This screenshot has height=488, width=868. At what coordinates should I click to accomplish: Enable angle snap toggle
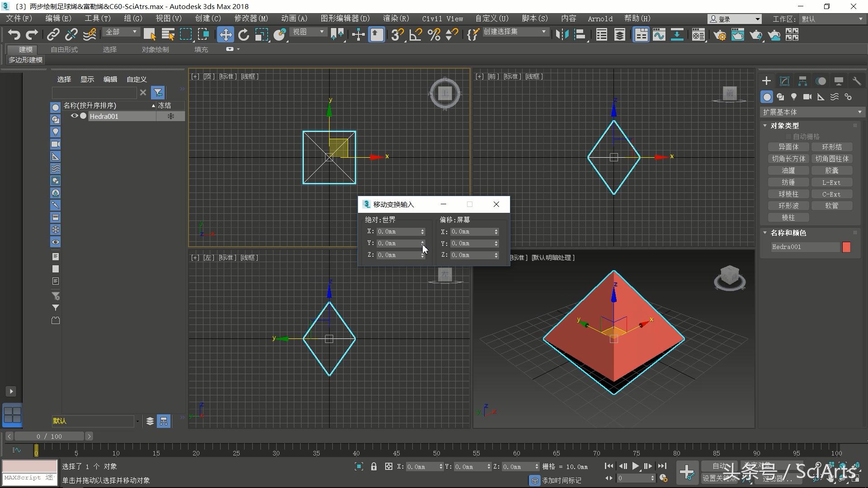pyautogui.click(x=415, y=34)
